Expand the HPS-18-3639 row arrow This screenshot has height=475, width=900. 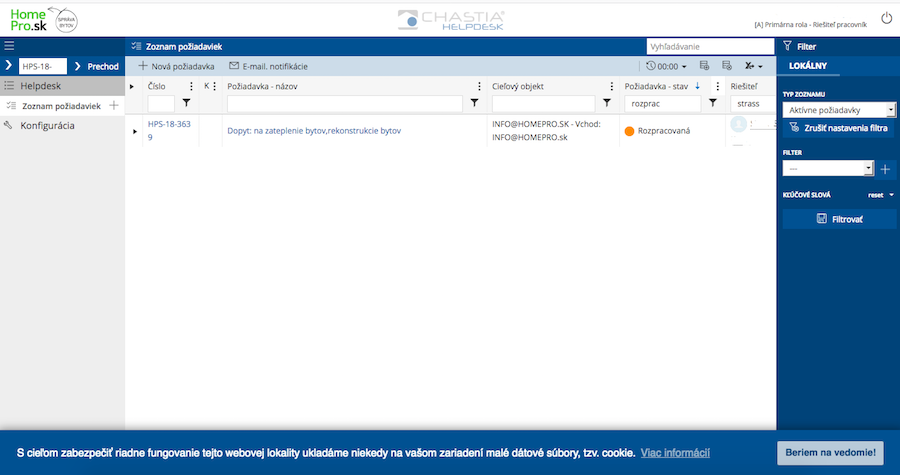[135, 131]
